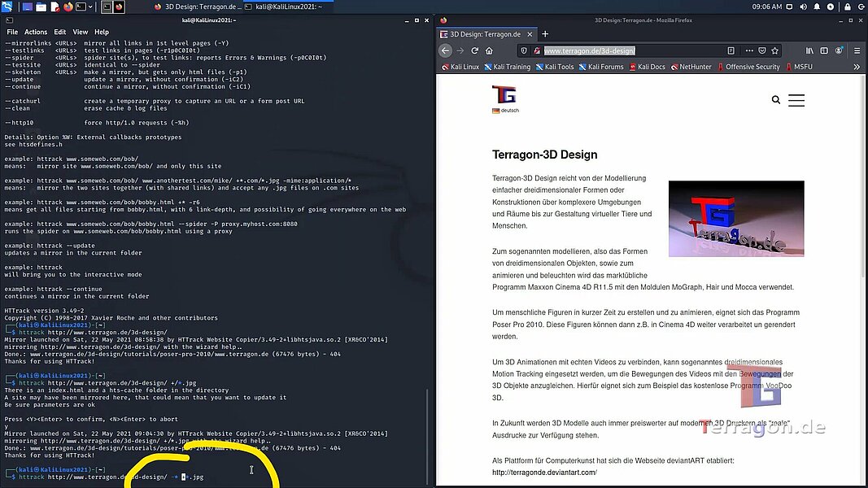This screenshot has width=868, height=488.
Task: Click the terminal window menu icon in title bar
Action: [9, 20]
